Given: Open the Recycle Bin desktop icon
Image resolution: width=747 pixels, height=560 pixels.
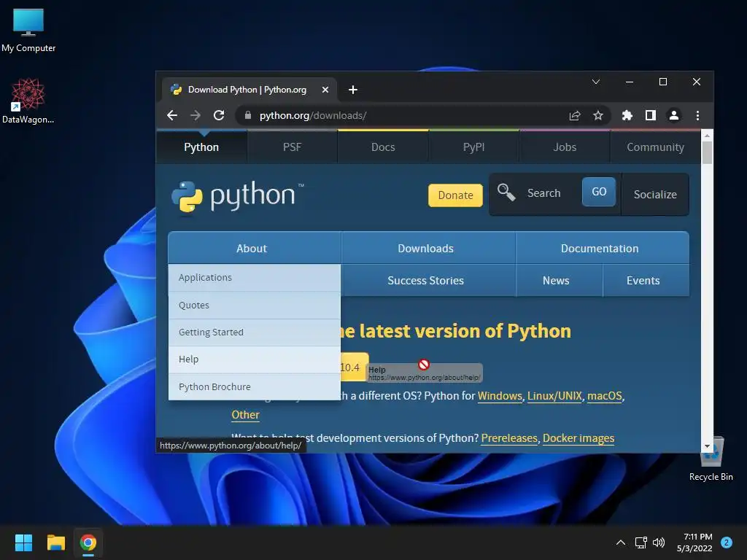Looking at the screenshot, I should coord(711,459).
